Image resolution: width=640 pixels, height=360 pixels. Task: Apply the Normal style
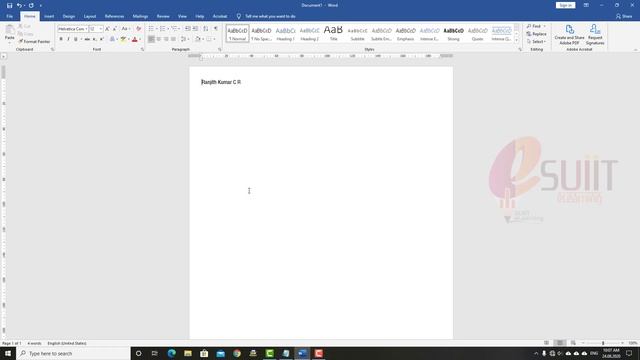pos(237,33)
